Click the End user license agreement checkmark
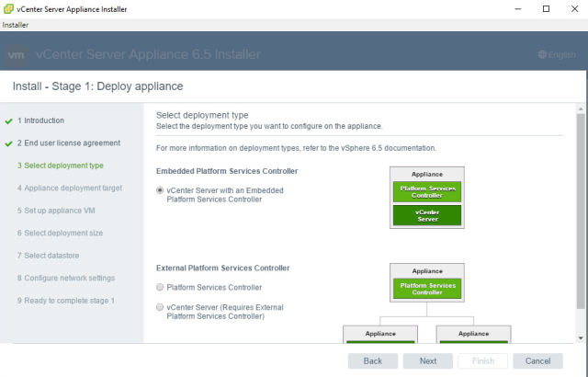The image size is (588, 377). pos(8,143)
